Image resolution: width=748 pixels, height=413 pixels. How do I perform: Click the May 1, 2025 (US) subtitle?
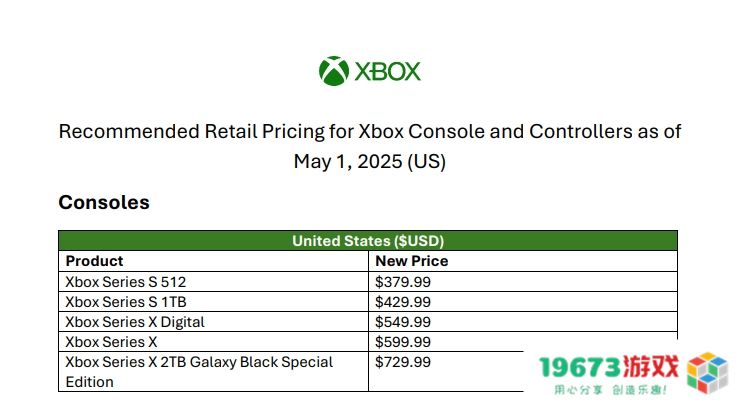pos(370,162)
